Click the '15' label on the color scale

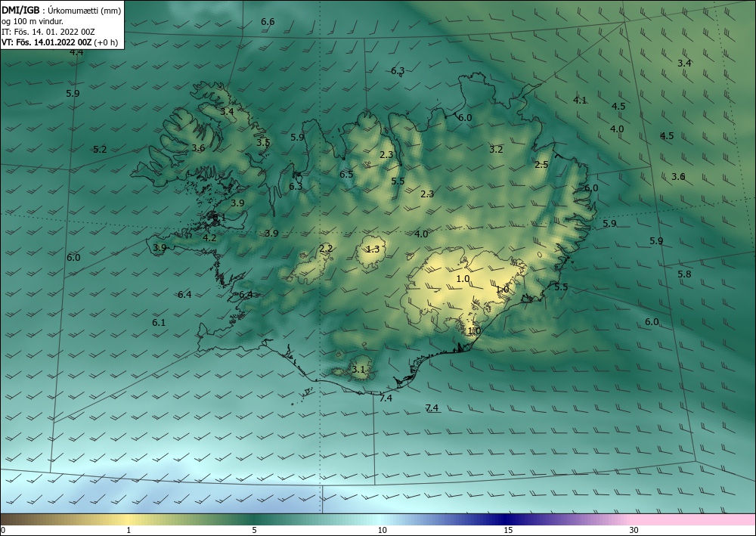[508, 531]
